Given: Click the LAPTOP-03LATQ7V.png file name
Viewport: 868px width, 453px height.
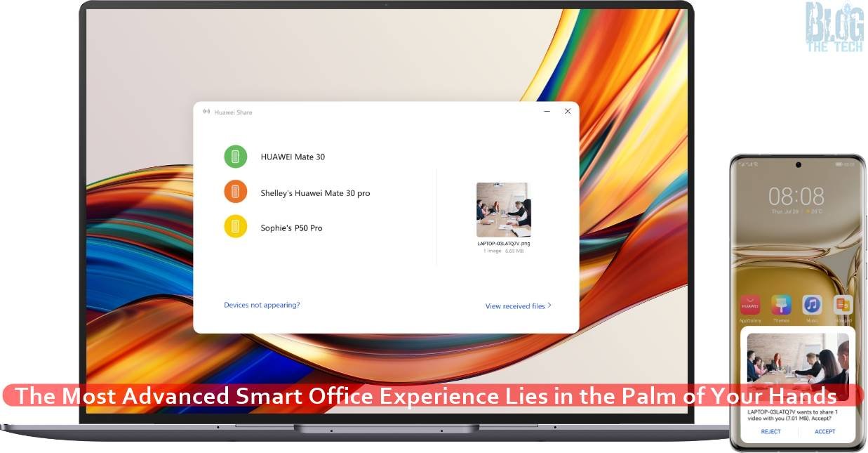Looking at the screenshot, I should [503, 244].
